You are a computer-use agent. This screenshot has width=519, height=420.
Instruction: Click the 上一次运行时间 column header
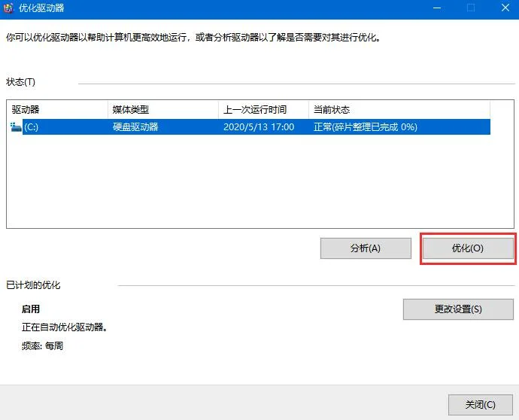(x=263, y=110)
